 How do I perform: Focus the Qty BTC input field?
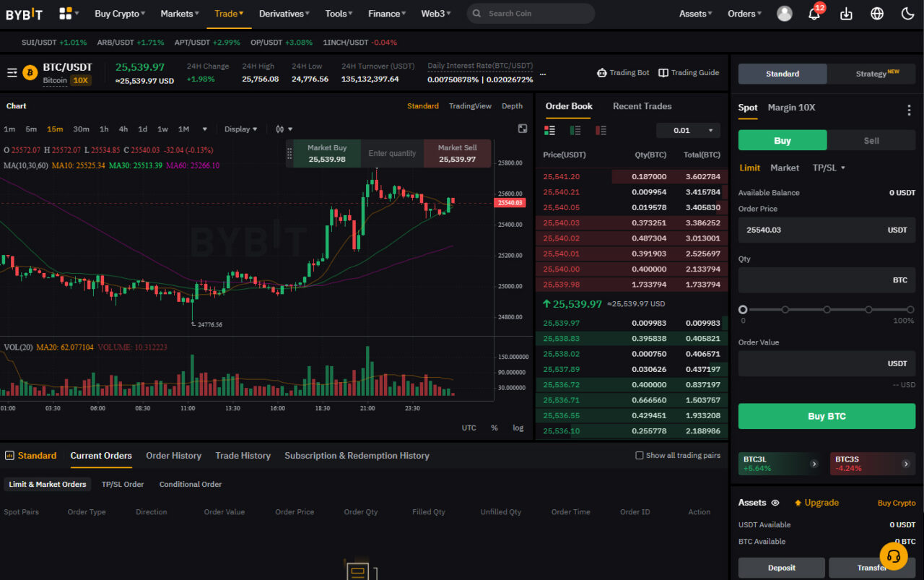(x=827, y=280)
